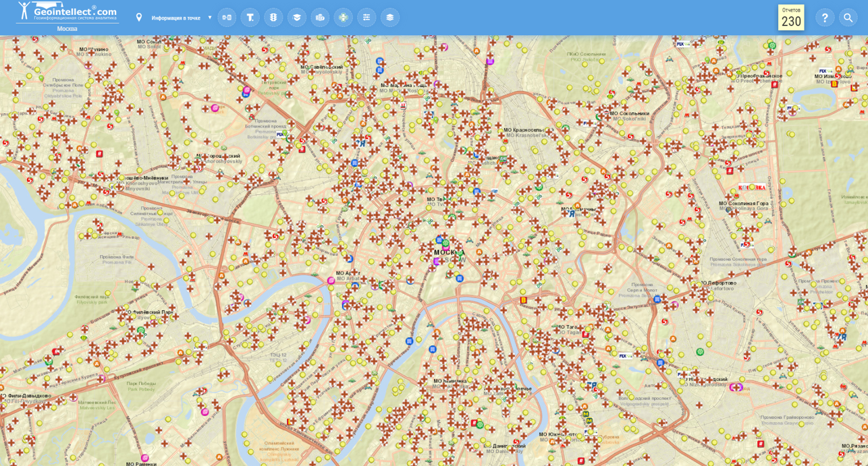Viewport: 868px width, 466px height.
Task: Click the question mark help icon
Action: click(x=824, y=18)
